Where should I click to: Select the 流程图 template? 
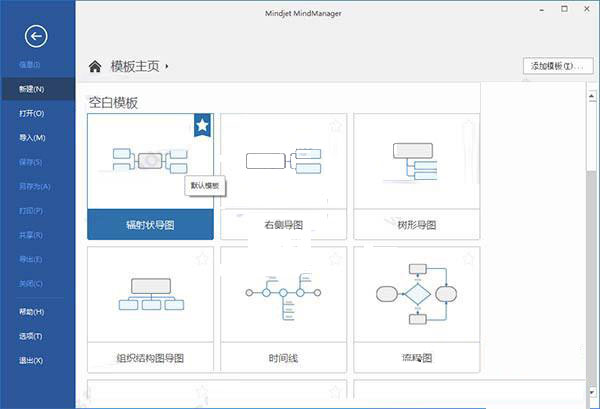click(417, 310)
